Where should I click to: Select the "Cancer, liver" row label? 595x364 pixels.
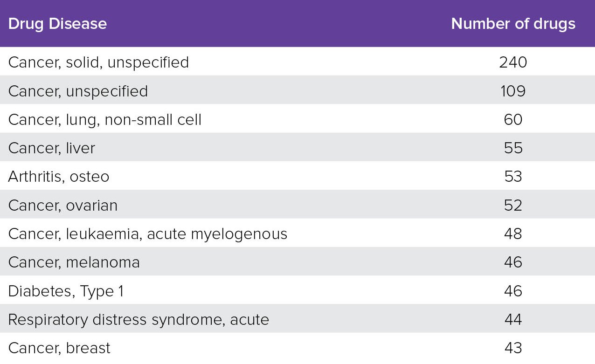coord(51,148)
